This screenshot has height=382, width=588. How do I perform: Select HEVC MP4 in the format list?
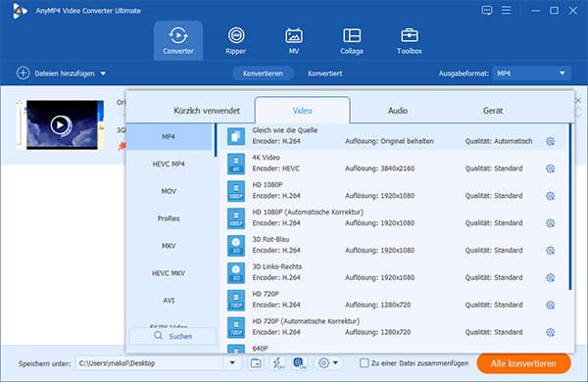169,164
